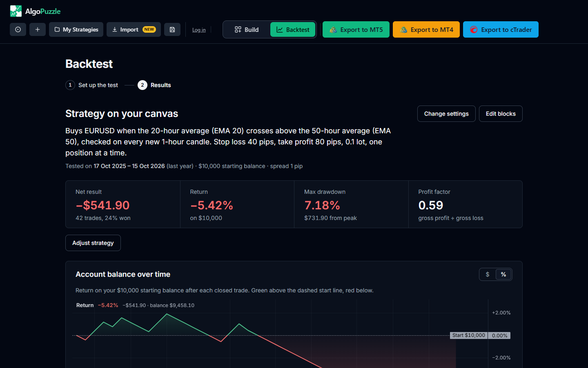Click Profit factor 0.59 value

coord(431,205)
